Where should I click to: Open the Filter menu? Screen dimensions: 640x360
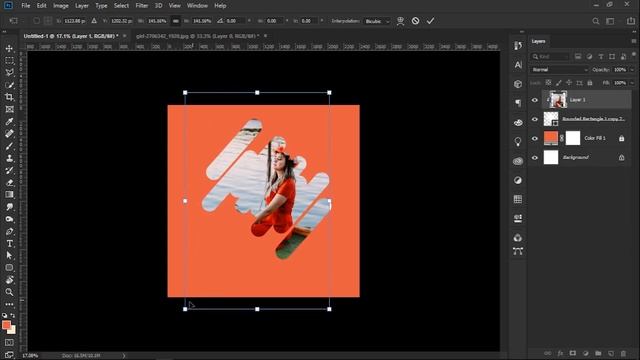click(x=142, y=6)
